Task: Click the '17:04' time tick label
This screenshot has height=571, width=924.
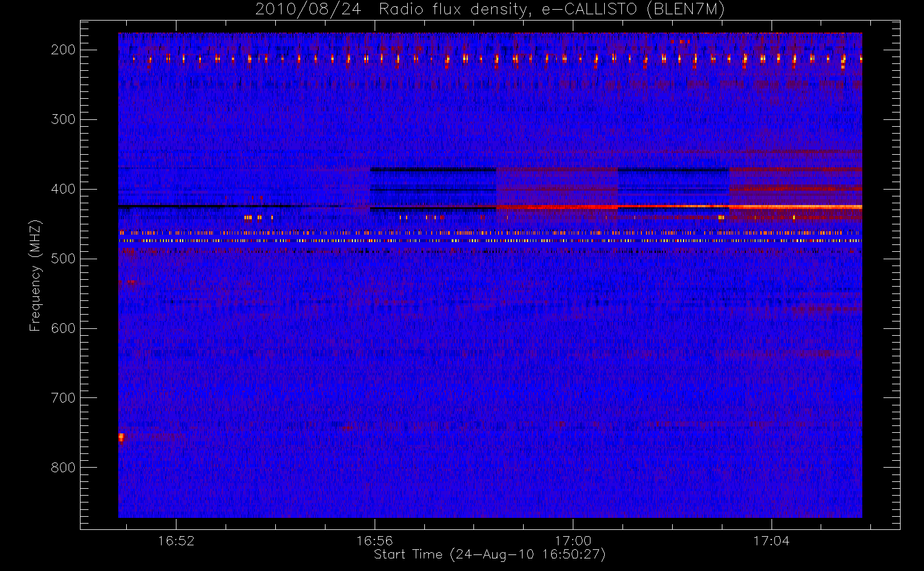Action: pos(772,541)
